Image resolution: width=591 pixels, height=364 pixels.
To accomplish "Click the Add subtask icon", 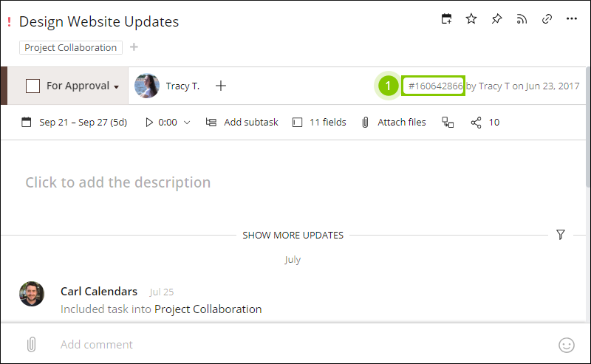I will coord(211,123).
